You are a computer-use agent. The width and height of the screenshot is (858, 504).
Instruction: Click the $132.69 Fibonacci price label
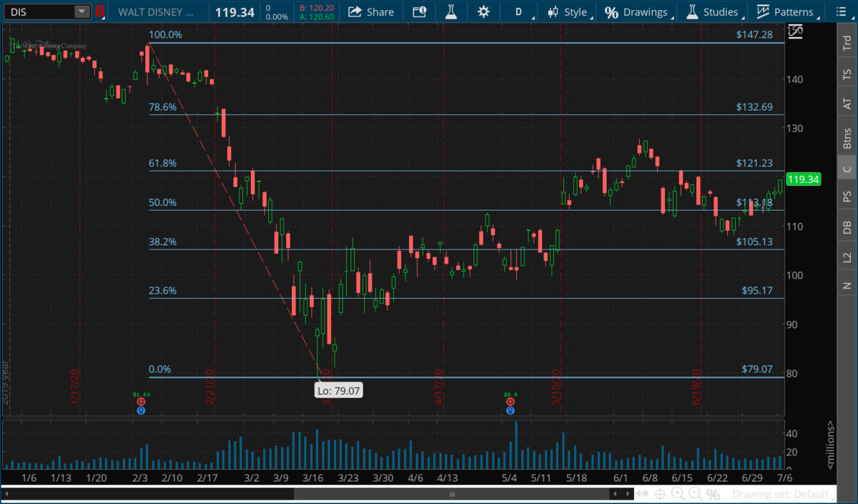[754, 107]
